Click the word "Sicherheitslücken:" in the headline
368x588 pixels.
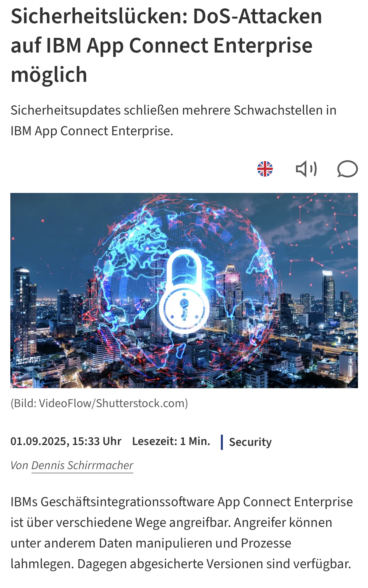coord(99,16)
